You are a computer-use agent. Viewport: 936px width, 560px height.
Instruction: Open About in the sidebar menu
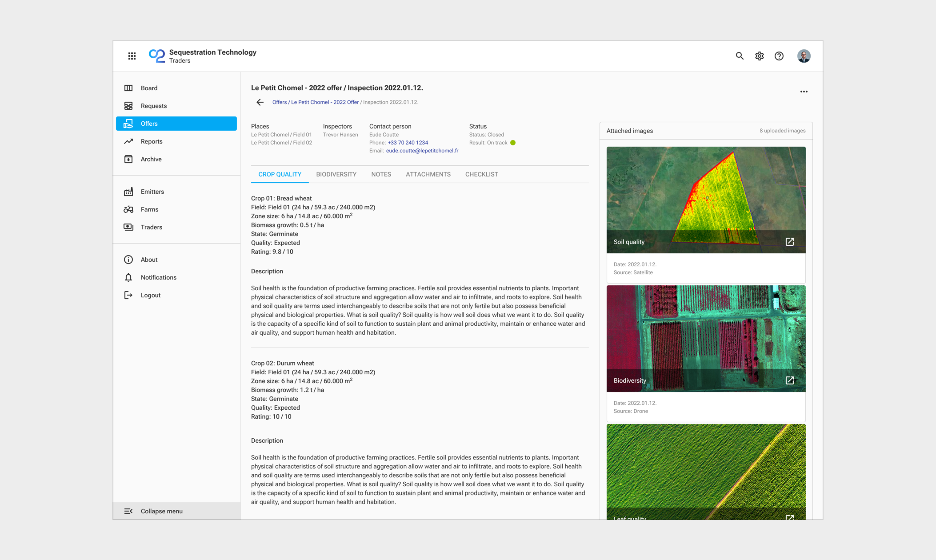[176, 260]
